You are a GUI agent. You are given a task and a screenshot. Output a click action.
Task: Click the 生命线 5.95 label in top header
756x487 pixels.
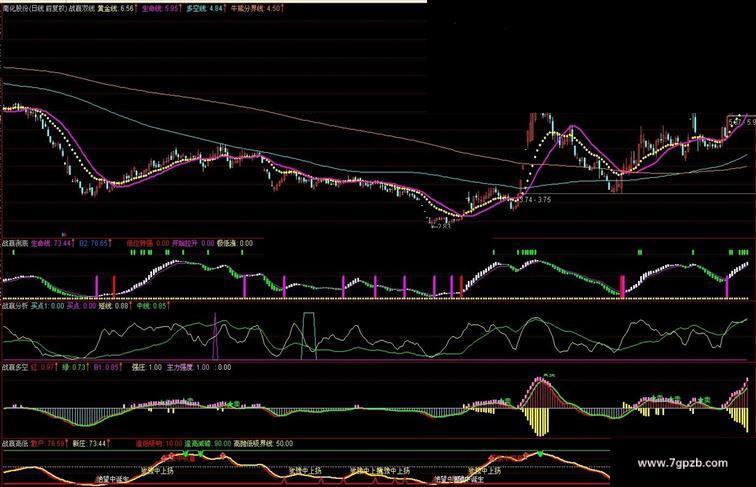tap(162, 8)
